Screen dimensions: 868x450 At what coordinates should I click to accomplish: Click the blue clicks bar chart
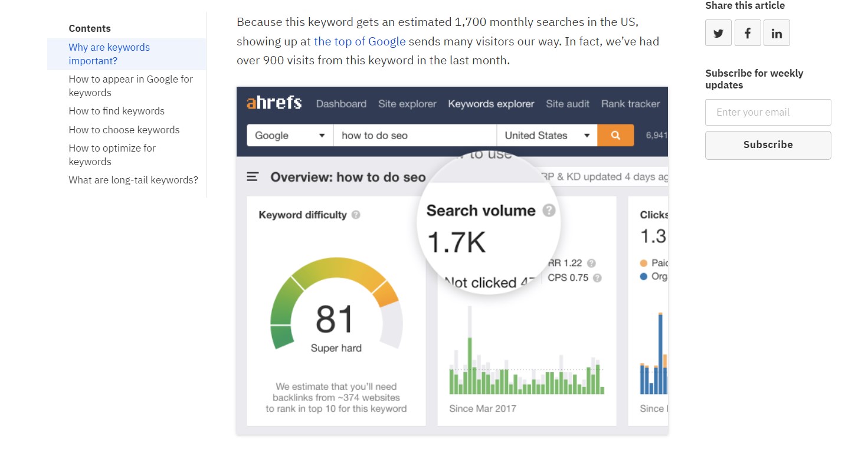[x=654, y=353]
